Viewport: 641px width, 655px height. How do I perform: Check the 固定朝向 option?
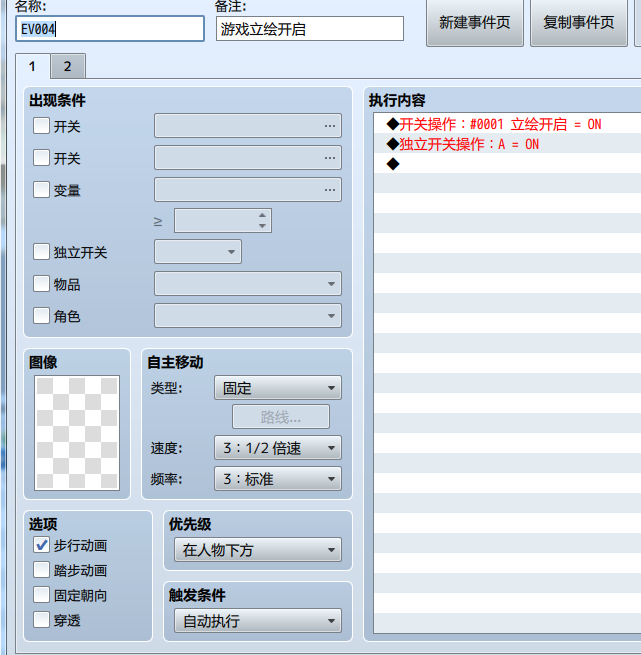41,595
